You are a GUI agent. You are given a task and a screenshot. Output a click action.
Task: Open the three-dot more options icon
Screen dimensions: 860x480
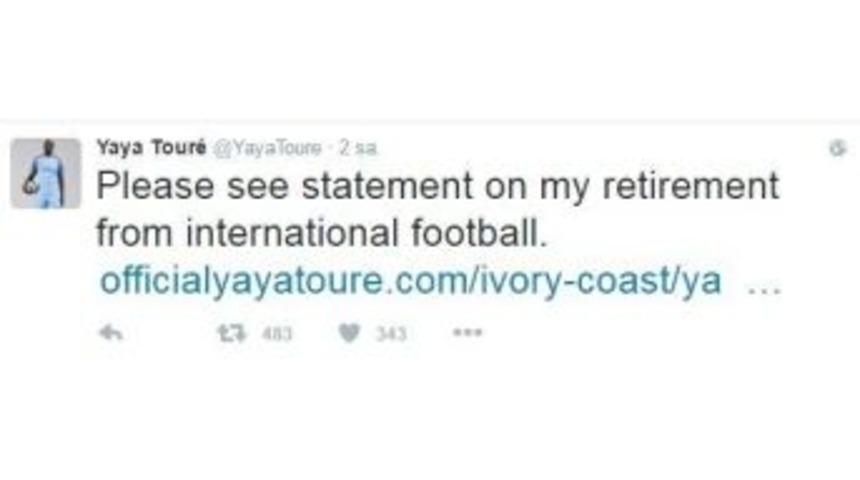pos(467,334)
